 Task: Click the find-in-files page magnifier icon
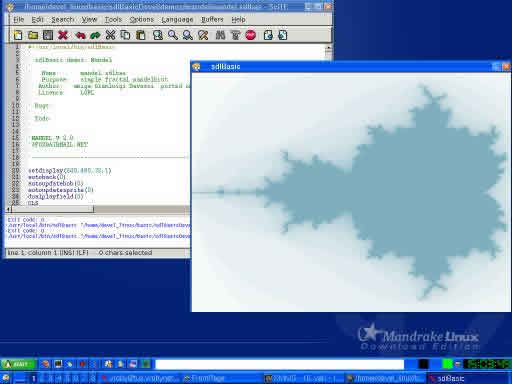pyautogui.click(x=158, y=35)
